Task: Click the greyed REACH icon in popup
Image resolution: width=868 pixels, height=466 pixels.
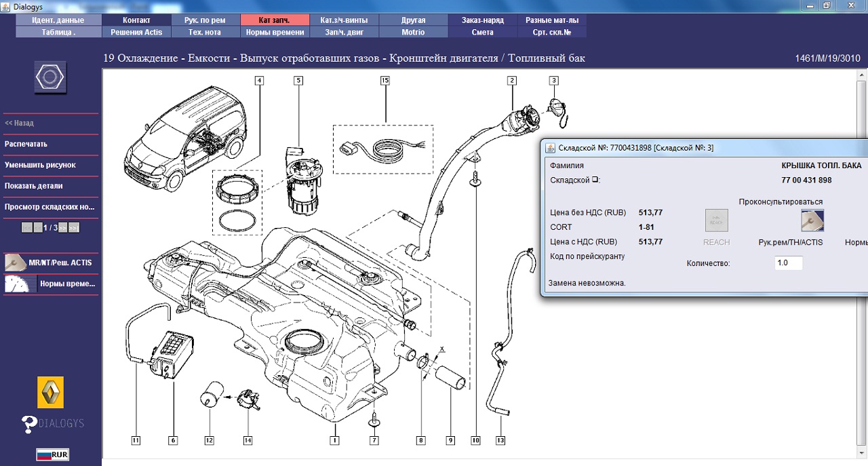Action: (x=717, y=220)
